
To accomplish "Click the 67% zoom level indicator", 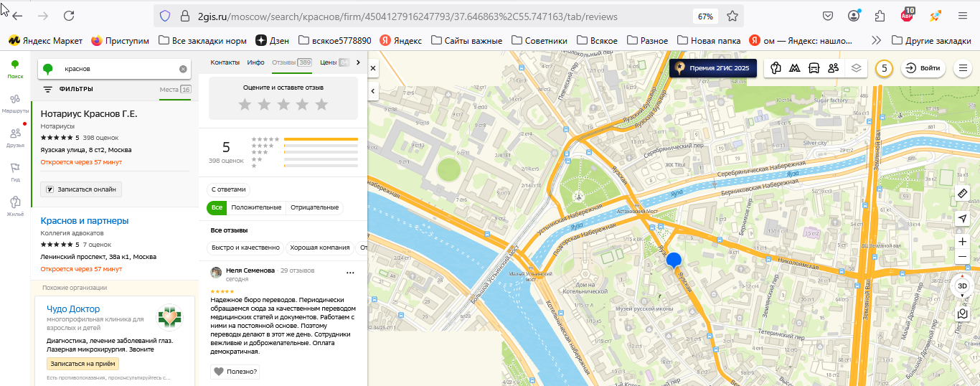I will coord(705,16).
